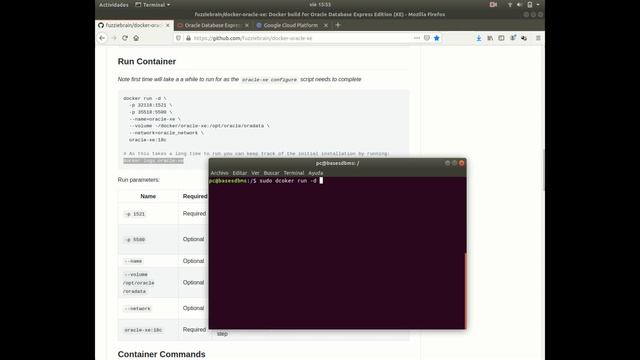The height and width of the screenshot is (360, 640).
Task: Toggle bookmark star for this page
Action: pyautogui.click(x=437, y=38)
